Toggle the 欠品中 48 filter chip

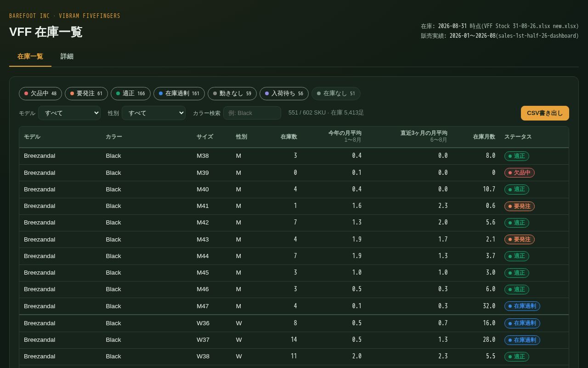[40, 93]
